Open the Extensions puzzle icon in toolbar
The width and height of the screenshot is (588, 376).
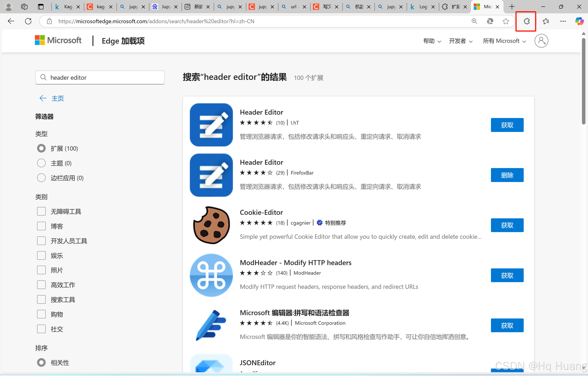coord(526,21)
